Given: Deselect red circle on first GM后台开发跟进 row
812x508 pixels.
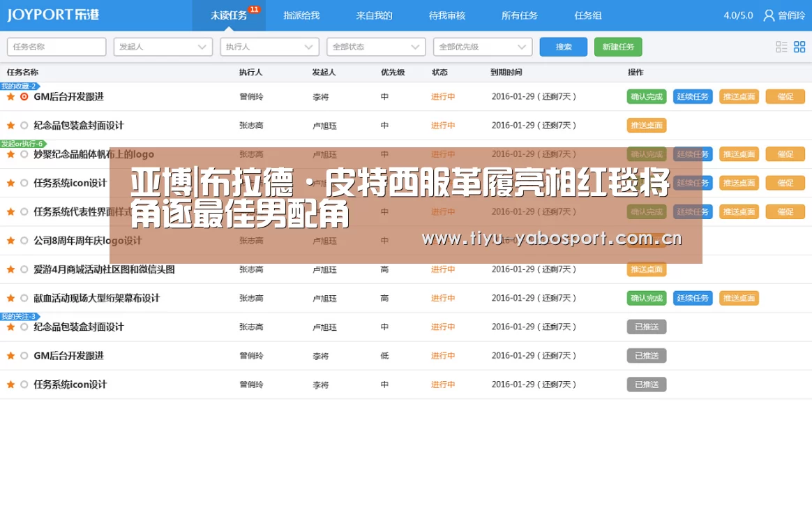Looking at the screenshot, I should (24, 97).
